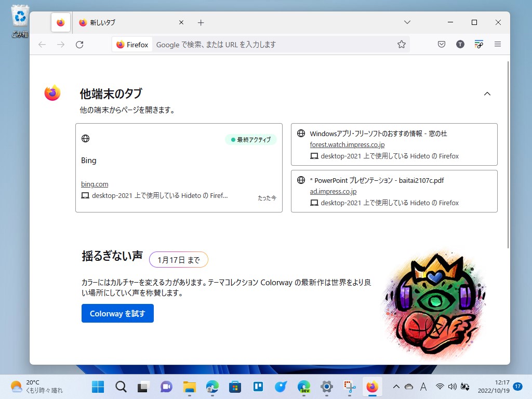The width and height of the screenshot is (532, 399).
Task: Open the Firefox application menu
Action: click(497, 44)
